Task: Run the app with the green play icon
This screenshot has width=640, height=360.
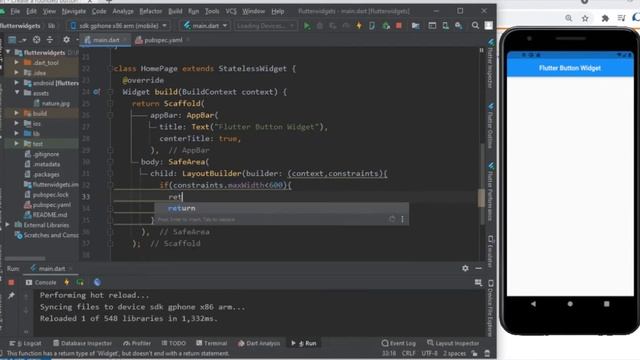Action: [307, 26]
